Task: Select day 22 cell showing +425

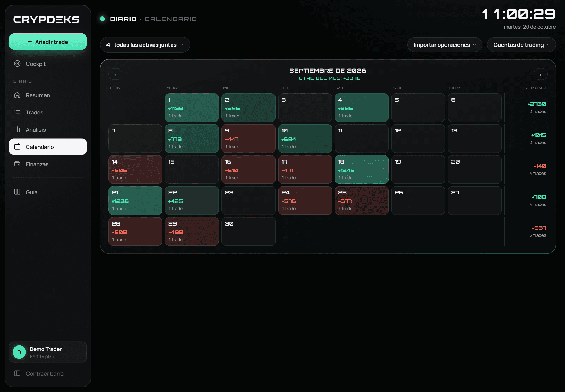Action: coord(192,200)
